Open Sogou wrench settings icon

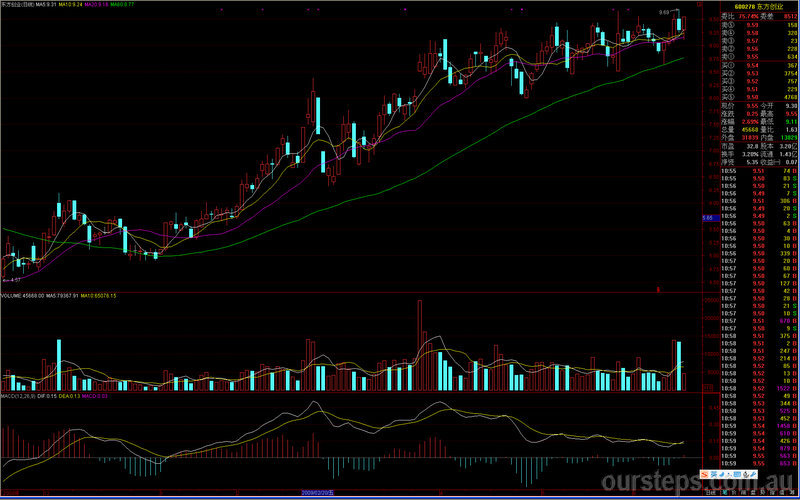click(753, 474)
